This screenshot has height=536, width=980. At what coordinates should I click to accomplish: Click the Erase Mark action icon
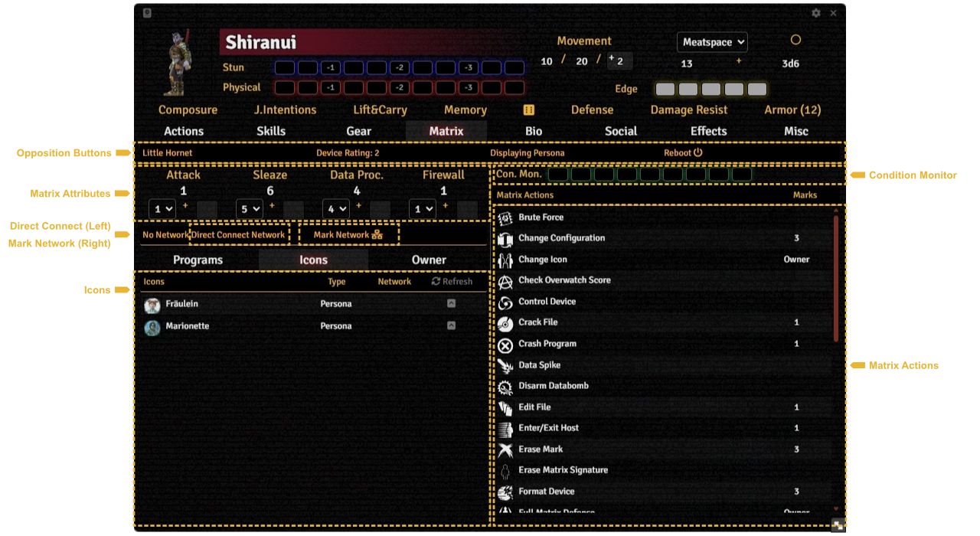505,450
